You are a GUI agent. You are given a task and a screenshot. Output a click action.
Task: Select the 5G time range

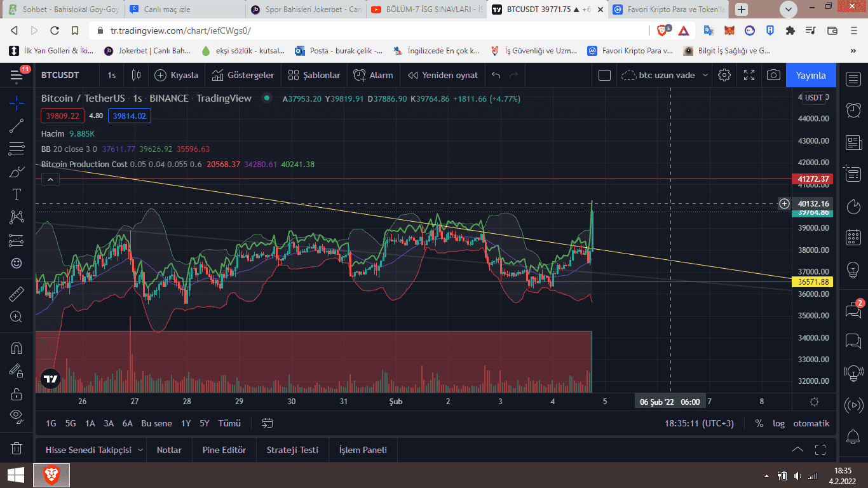pyautogui.click(x=71, y=423)
